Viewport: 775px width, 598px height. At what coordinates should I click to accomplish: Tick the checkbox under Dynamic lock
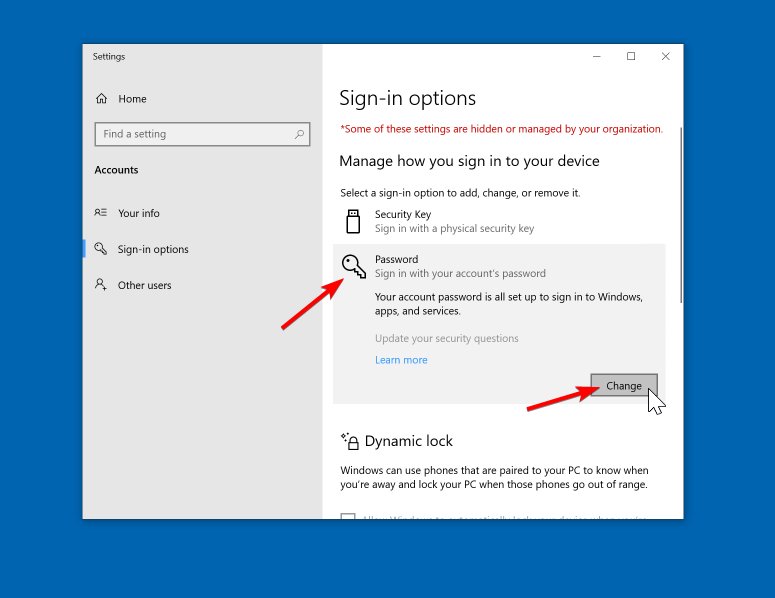pos(348,516)
